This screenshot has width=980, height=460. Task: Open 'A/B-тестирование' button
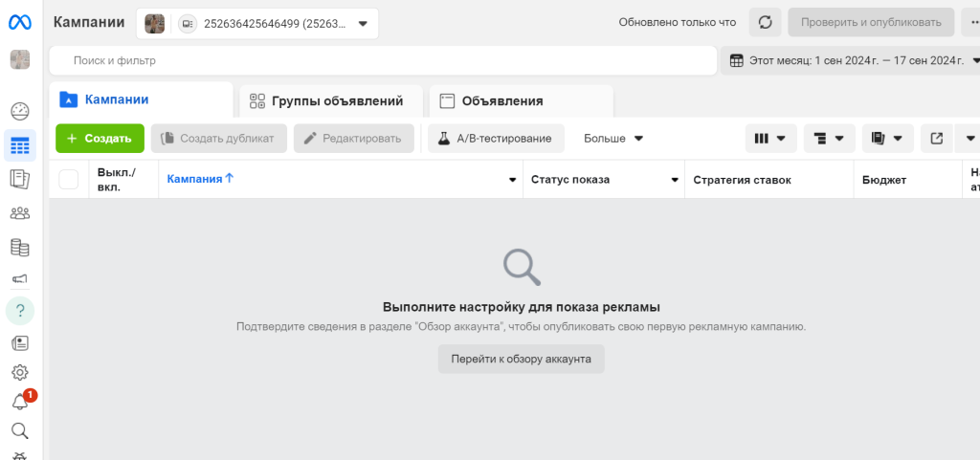pos(497,139)
